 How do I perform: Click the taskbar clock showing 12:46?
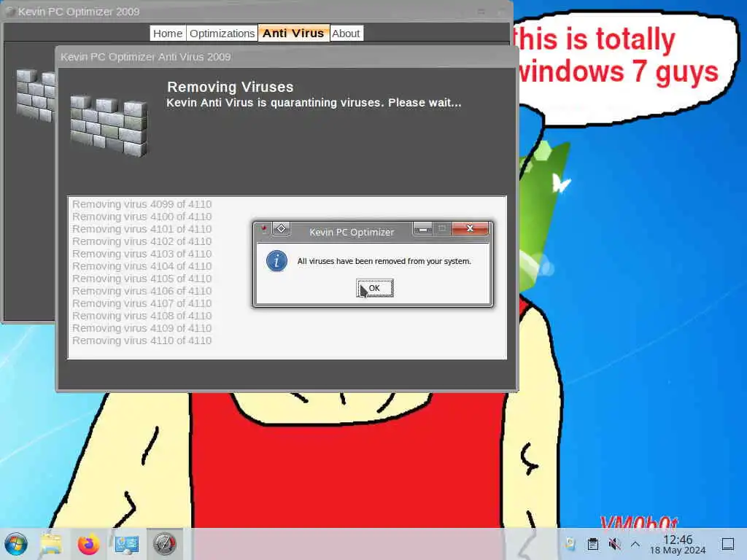coord(678,544)
